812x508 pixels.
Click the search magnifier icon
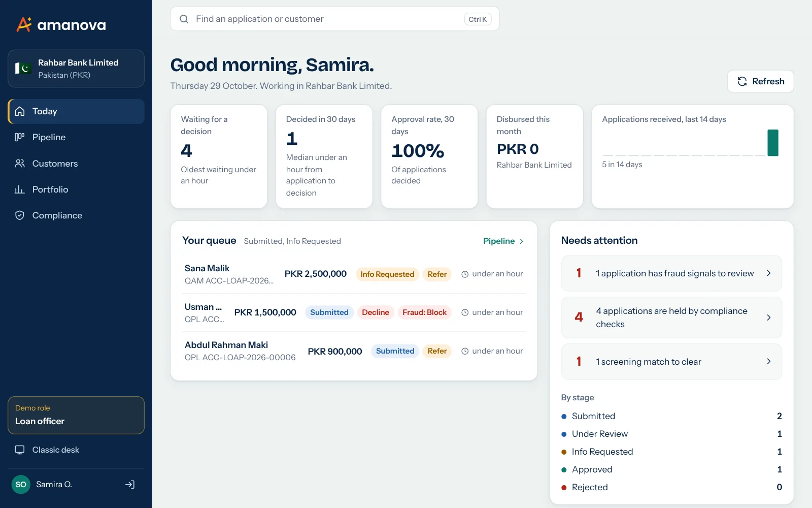(184, 19)
